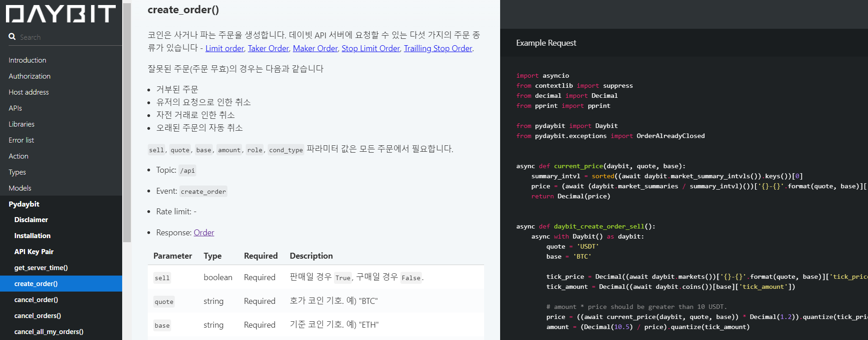Click the 'Rate limit: -' bullet

[176, 212]
